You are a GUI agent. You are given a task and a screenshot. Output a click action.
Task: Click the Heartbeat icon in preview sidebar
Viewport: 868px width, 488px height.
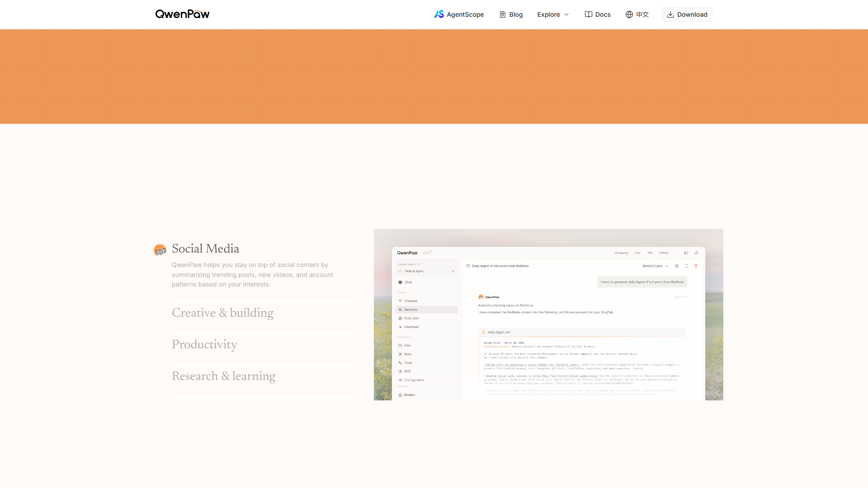pyautogui.click(x=400, y=327)
